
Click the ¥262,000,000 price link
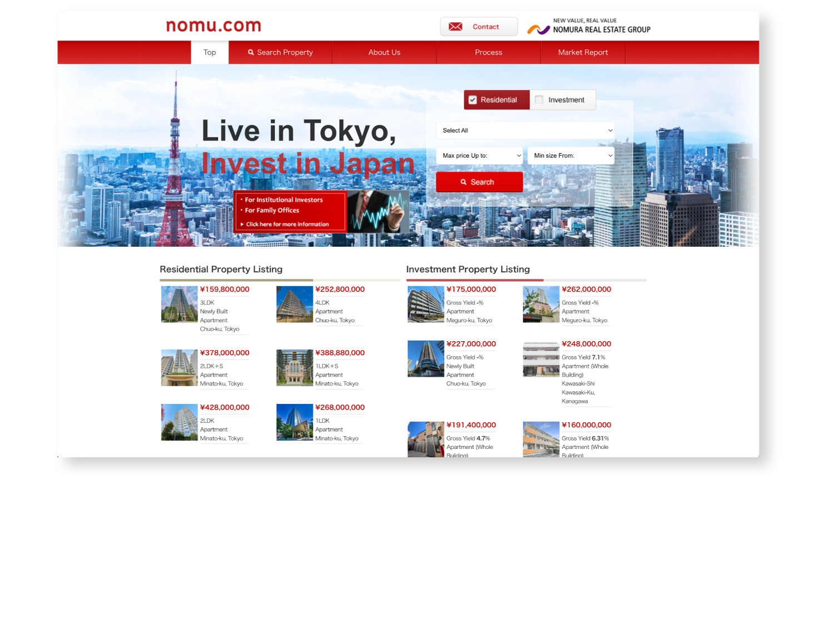pyautogui.click(x=587, y=289)
